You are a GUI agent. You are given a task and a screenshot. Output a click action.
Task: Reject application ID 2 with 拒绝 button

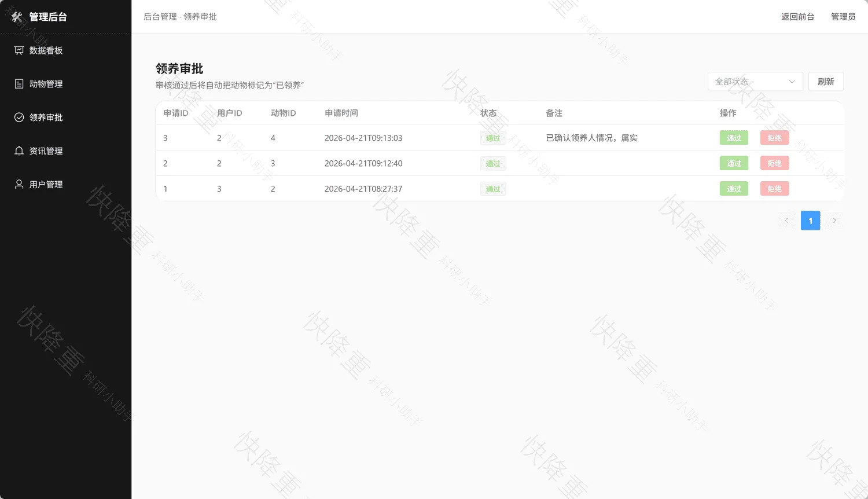click(x=774, y=163)
